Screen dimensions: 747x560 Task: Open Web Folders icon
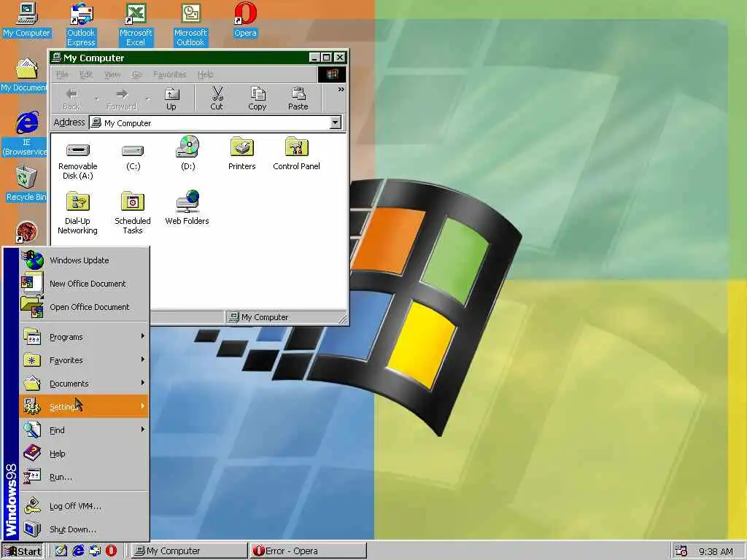click(x=187, y=208)
